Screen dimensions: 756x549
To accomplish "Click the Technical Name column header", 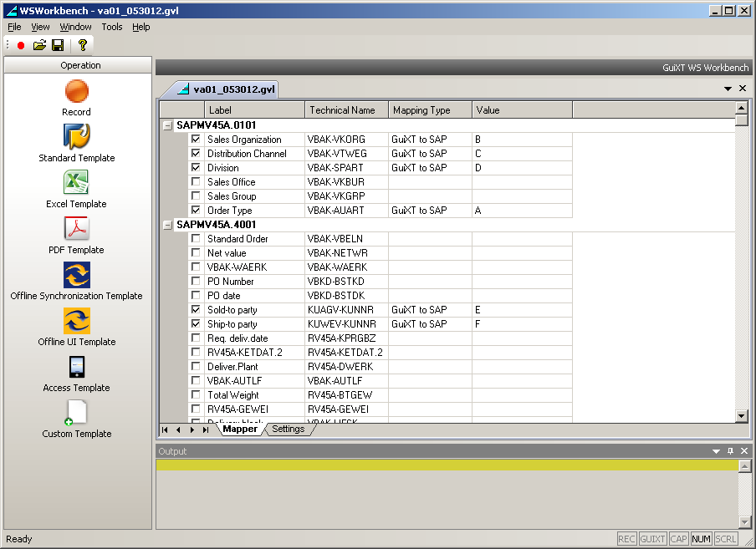I will tap(346, 109).
